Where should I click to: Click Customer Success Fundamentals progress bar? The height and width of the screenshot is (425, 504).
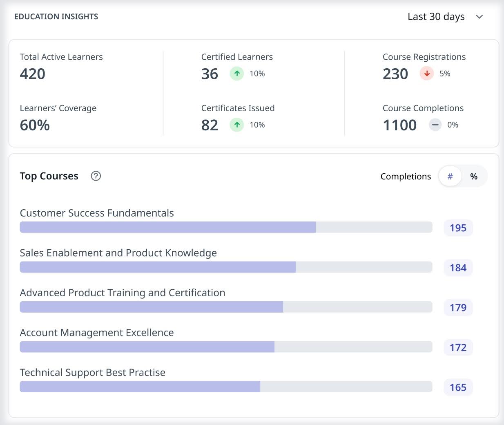point(226,227)
